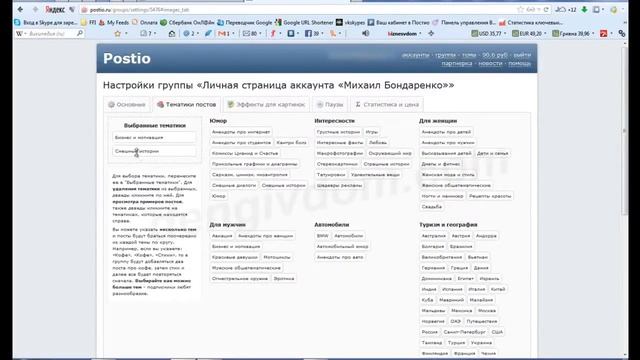
Task: Click the Татуировки topic tag
Action: pyautogui.click(x=331, y=174)
